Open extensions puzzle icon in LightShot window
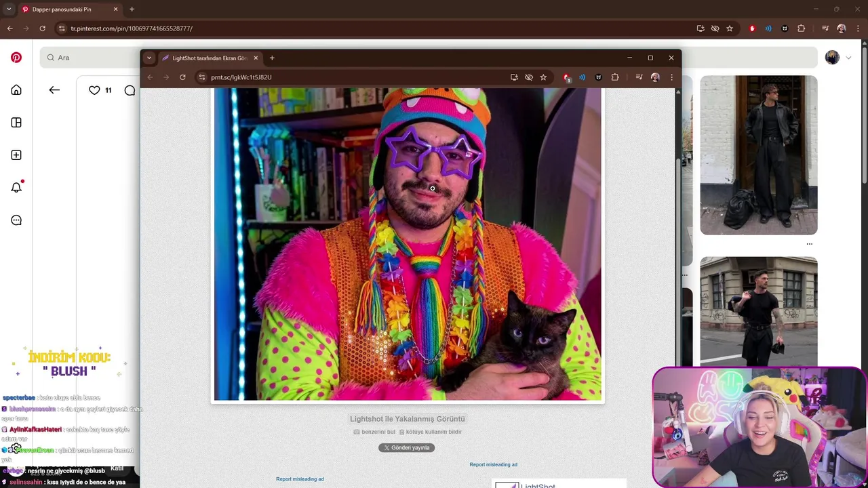This screenshot has width=868, height=488. point(615,77)
